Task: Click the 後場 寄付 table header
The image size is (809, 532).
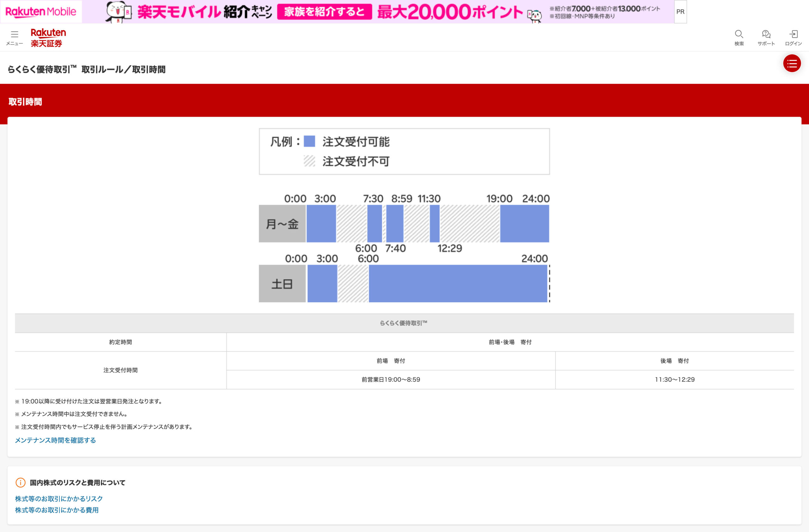Action: [674, 361]
